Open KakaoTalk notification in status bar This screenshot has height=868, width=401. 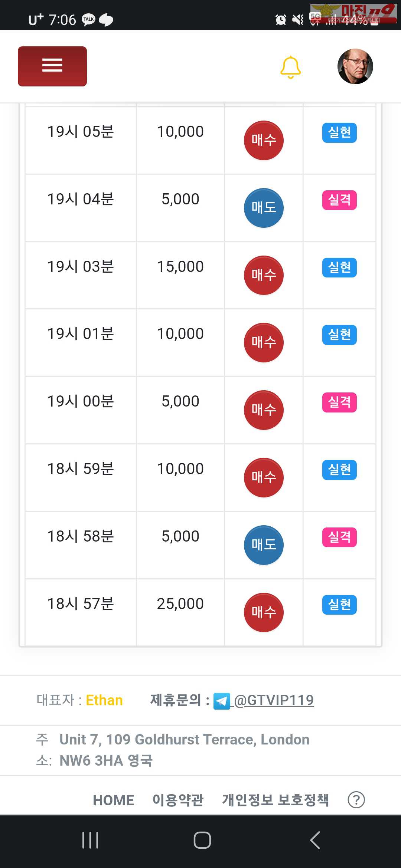[88, 19]
